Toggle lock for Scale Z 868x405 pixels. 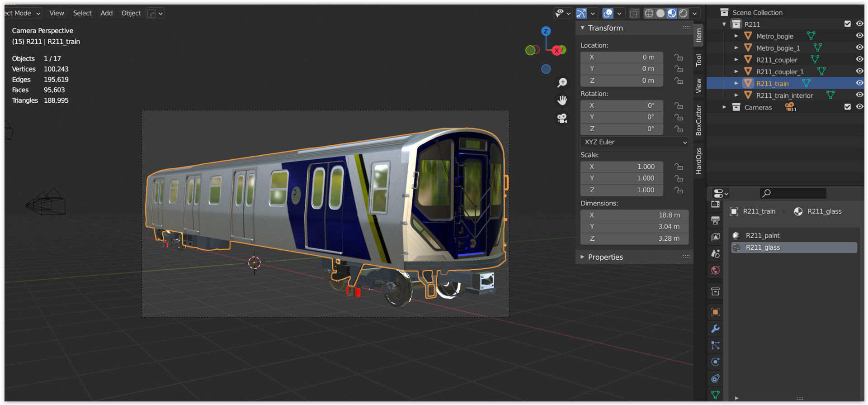click(x=679, y=190)
